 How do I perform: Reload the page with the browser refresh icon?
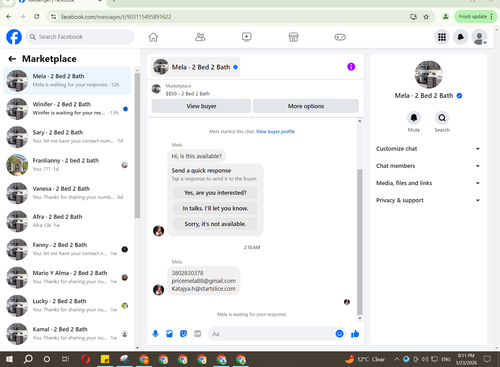[x=37, y=16]
